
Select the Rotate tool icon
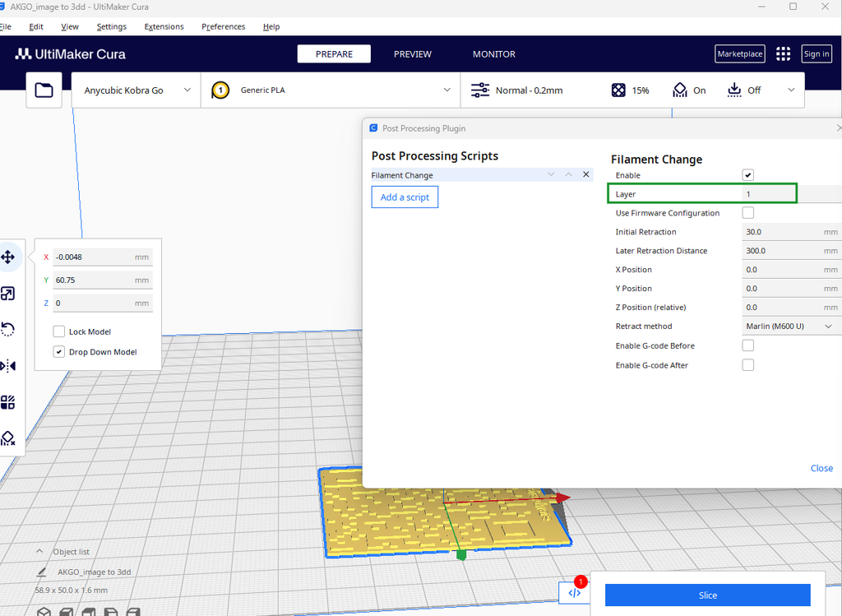click(8, 329)
